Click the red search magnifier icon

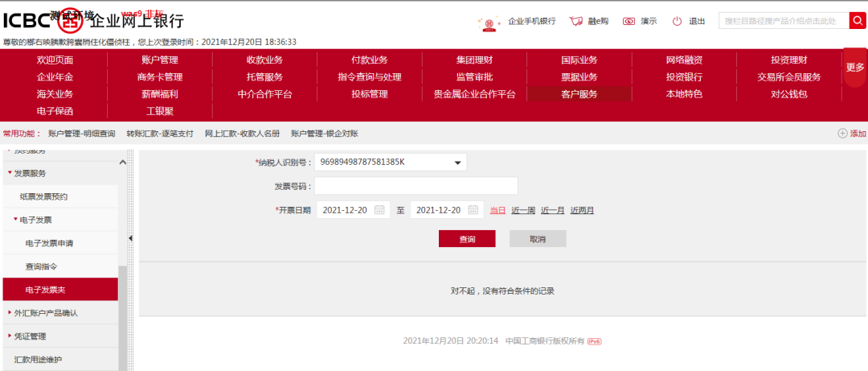pyautogui.click(x=858, y=21)
